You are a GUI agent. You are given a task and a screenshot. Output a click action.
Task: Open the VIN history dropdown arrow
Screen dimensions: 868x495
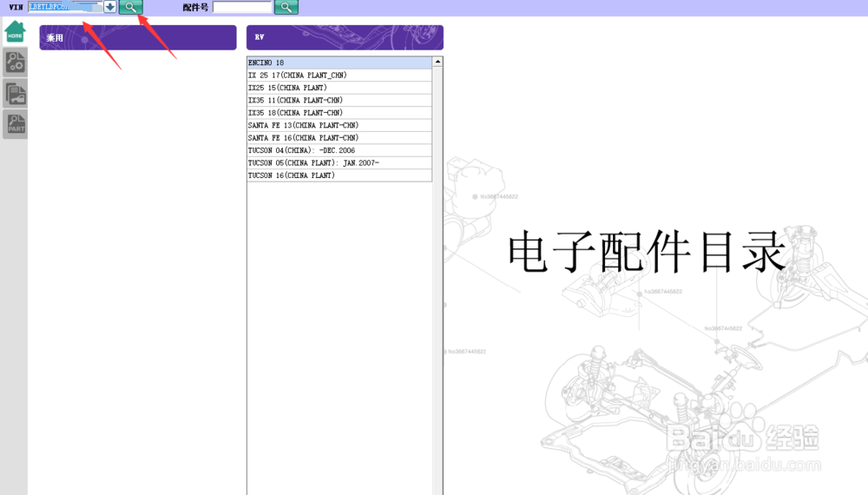pyautogui.click(x=109, y=7)
